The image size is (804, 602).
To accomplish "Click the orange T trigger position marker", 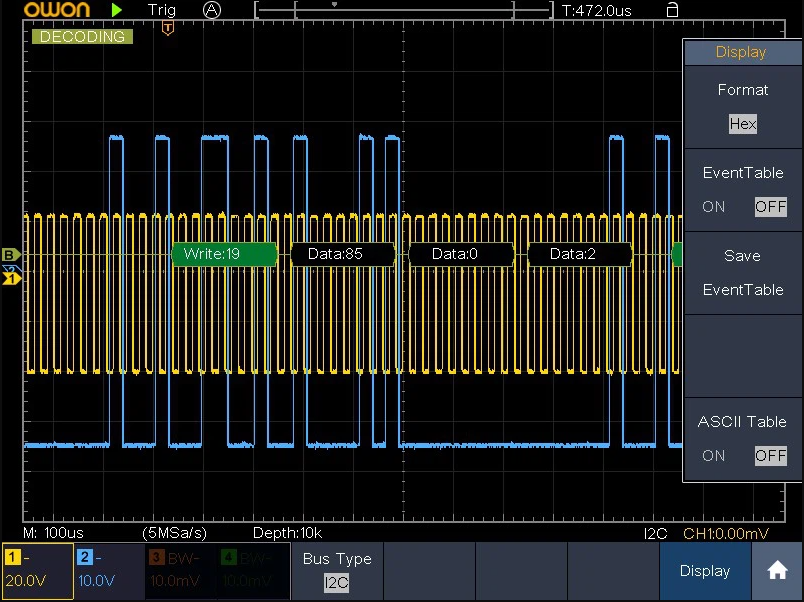I will tap(167, 29).
